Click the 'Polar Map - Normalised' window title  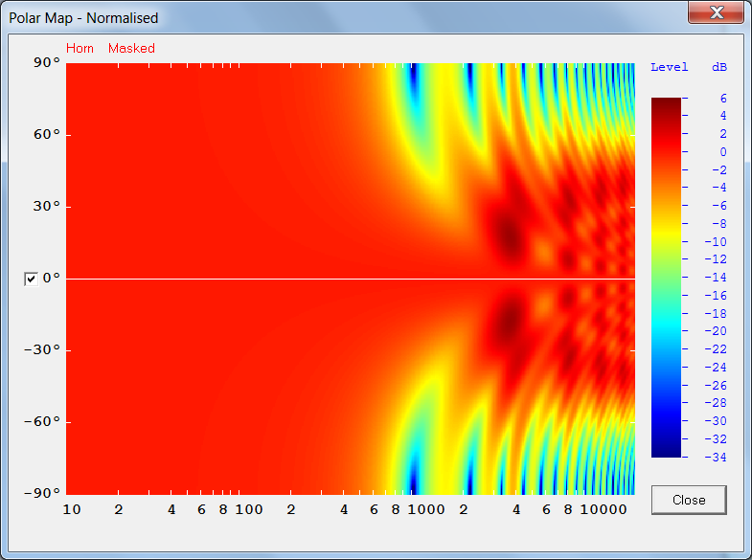pos(83,18)
